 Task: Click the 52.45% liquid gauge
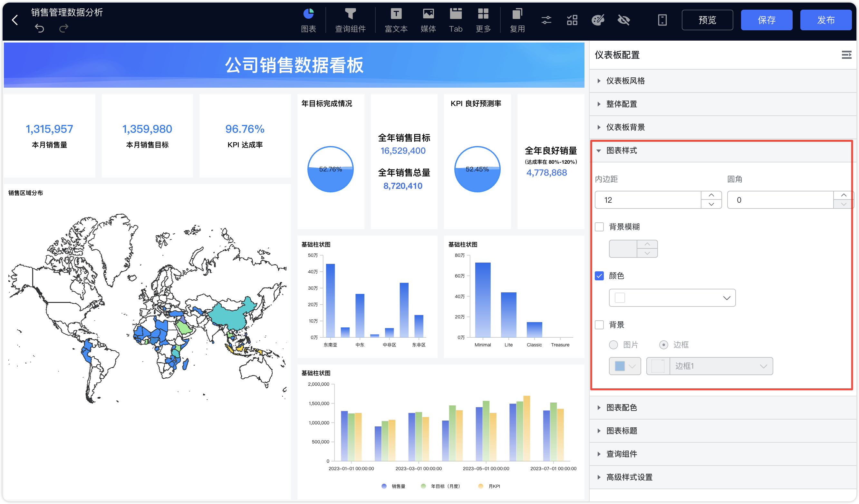(477, 169)
